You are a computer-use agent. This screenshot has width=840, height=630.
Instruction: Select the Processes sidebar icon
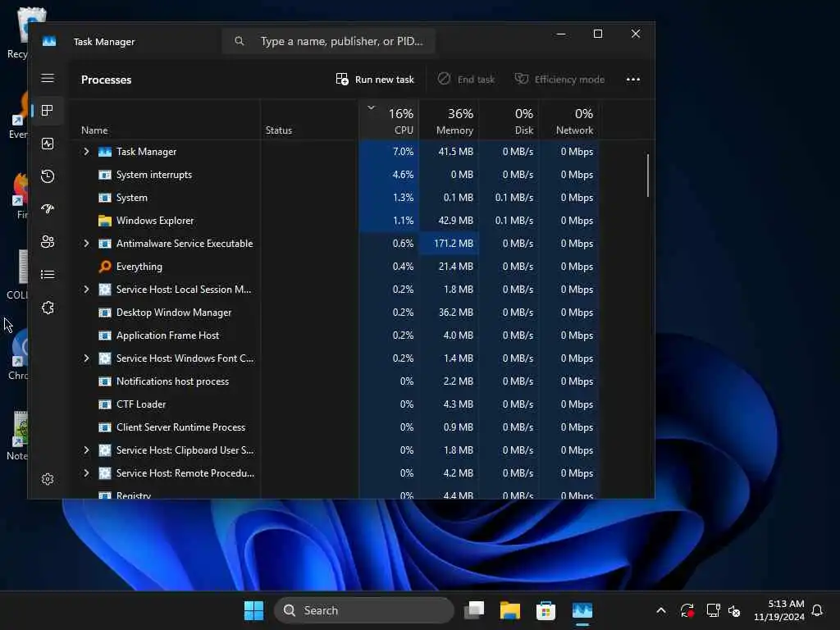point(48,111)
